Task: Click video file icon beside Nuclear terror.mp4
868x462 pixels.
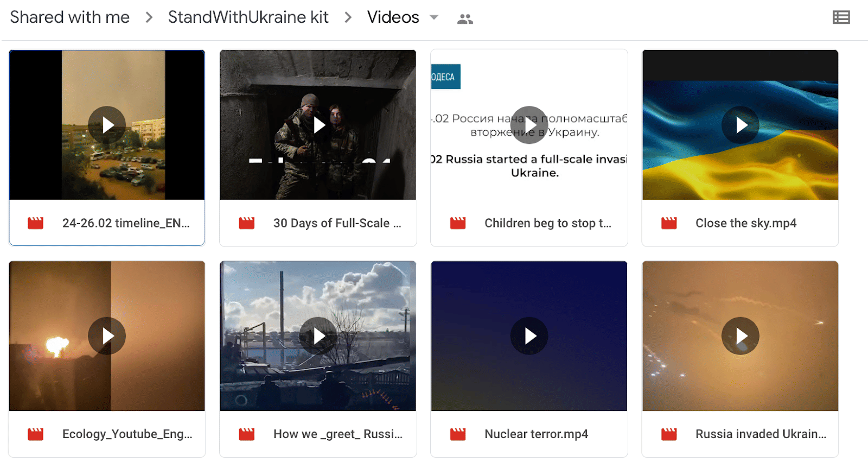Action: pyautogui.click(x=458, y=434)
